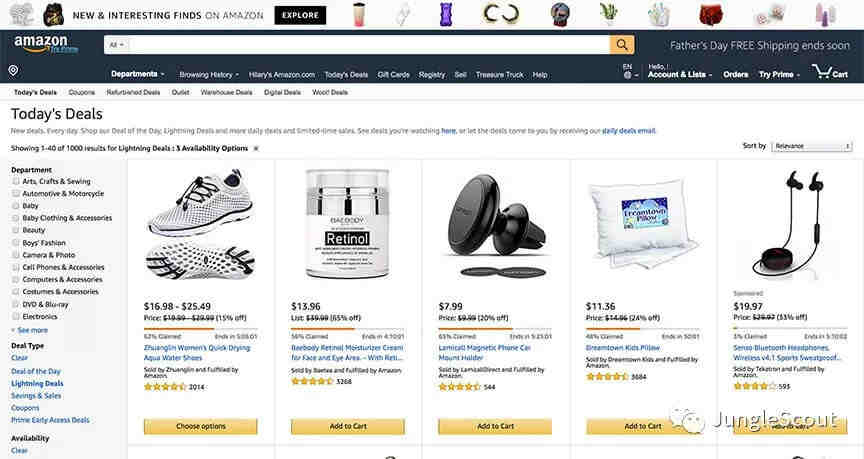The width and height of the screenshot is (864, 459).
Task: Click the language globe icon
Action: (627, 75)
